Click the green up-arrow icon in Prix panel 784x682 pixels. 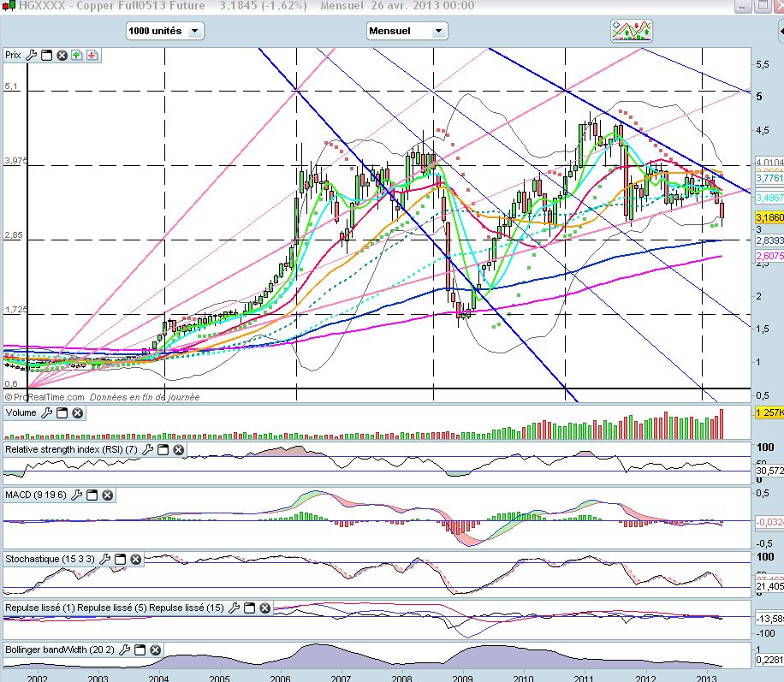[76, 55]
